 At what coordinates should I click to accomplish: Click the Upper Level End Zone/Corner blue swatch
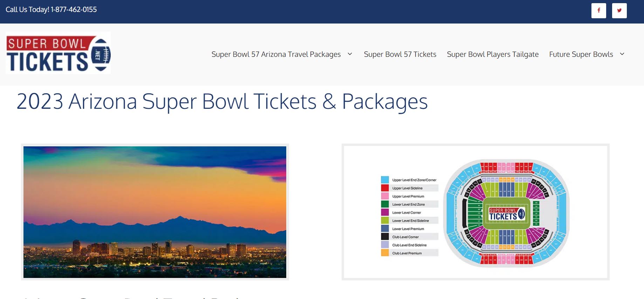[385, 180]
